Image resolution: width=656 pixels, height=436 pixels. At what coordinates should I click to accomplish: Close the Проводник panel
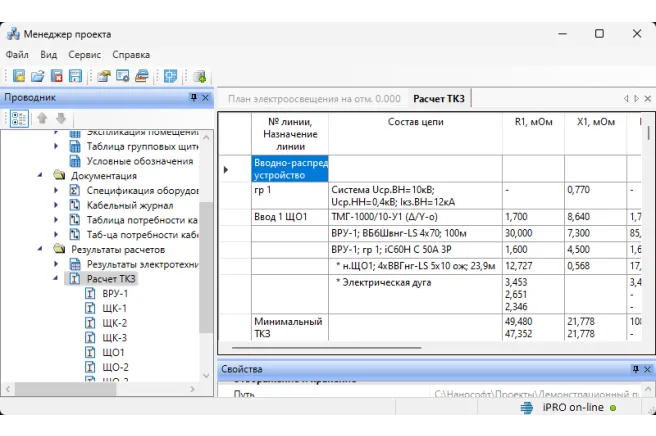tap(205, 98)
